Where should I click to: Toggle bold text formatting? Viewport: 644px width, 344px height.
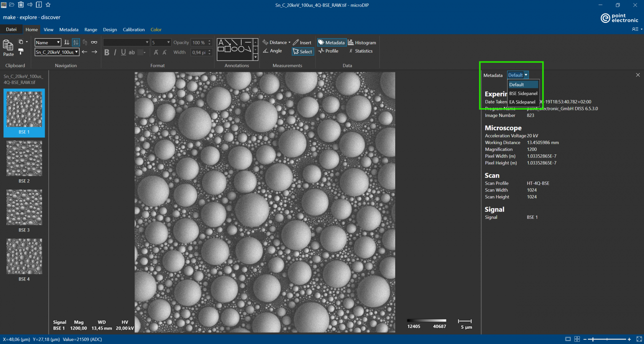pos(107,52)
